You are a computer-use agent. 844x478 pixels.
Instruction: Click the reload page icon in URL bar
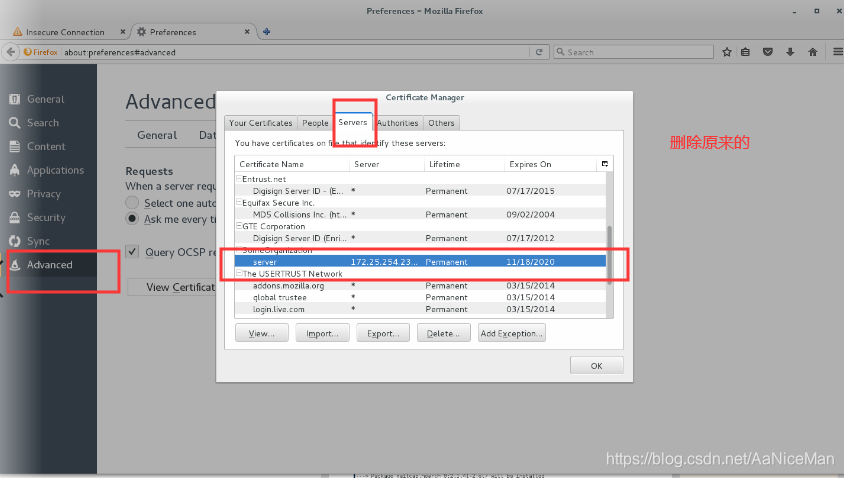pyautogui.click(x=539, y=52)
